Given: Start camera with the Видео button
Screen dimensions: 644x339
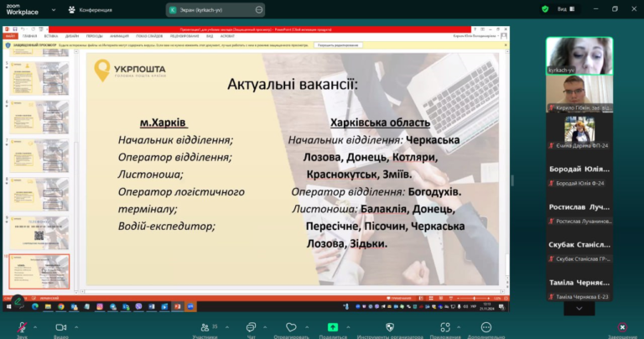Looking at the screenshot, I should tap(60, 328).
